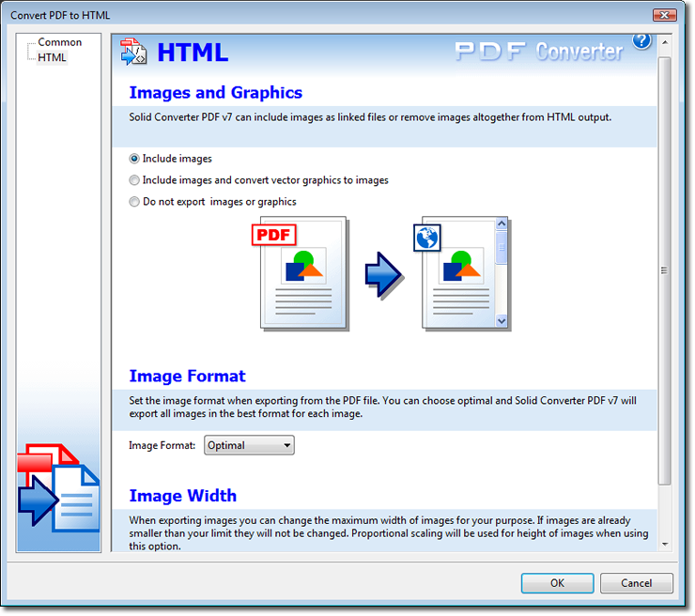695x616 pixels.
Task: Click the vertical scrollbar thumb
Action: [x=664, y=270]
